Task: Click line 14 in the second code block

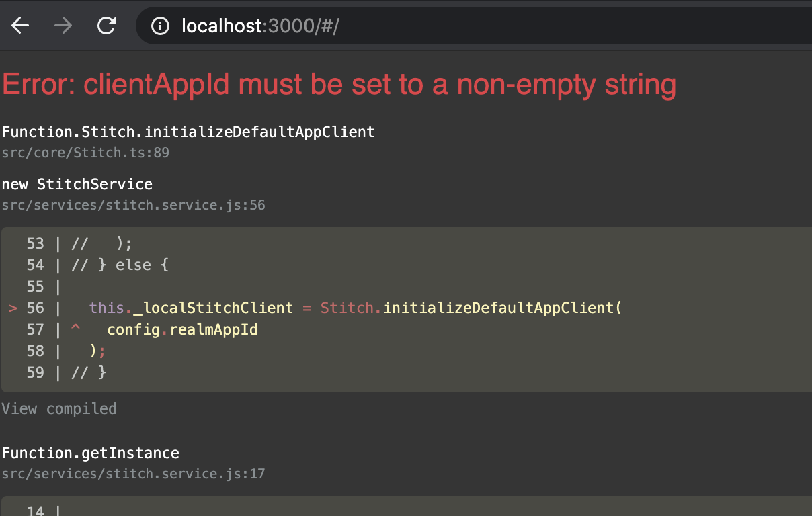Action: coord(36,511)
